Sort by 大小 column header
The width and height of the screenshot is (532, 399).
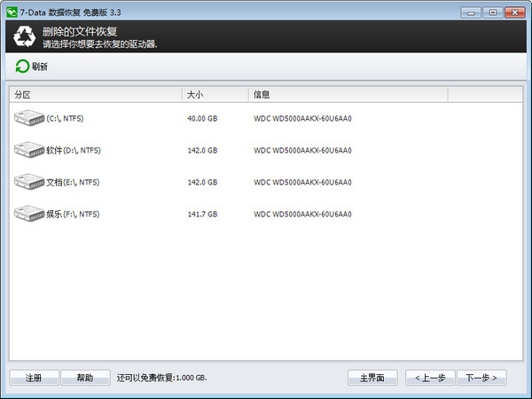(215, 95)
